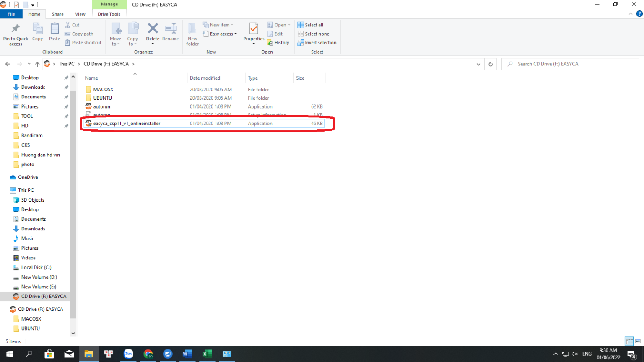The width and height of the screenshot is (644, 362).
Task: Create a new folder with New folder icon
Action: [192, 29]
